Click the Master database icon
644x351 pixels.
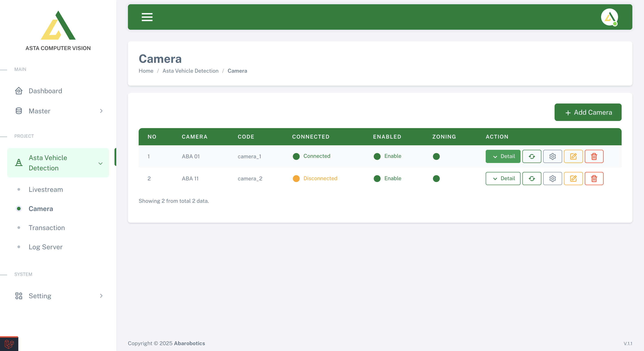19,111
